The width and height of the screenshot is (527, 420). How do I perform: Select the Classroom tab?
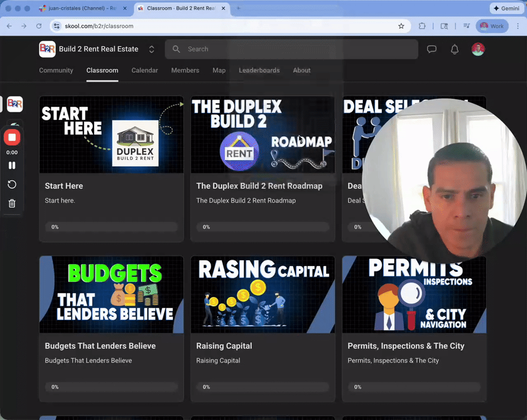click(102, 70)
